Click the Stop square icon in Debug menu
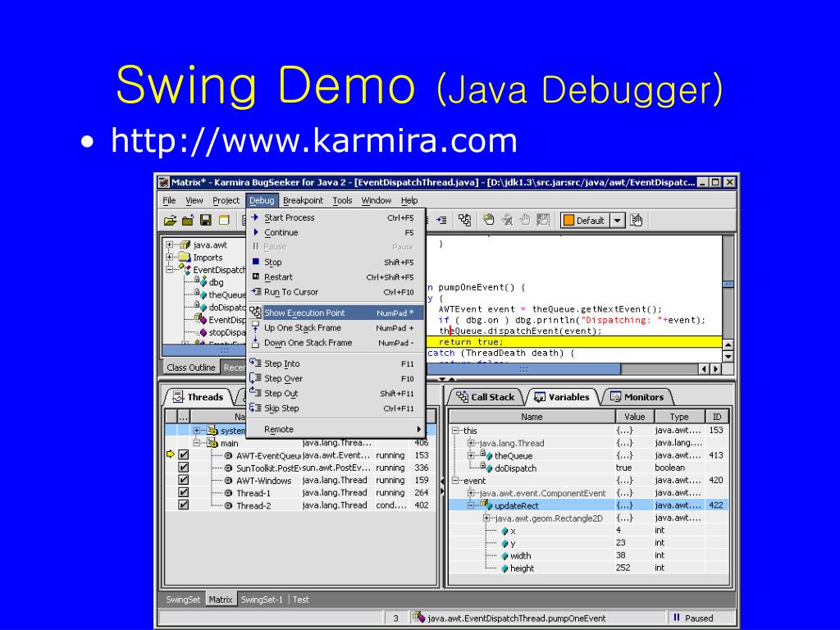The image size is (840, 630). coord(256,262)
